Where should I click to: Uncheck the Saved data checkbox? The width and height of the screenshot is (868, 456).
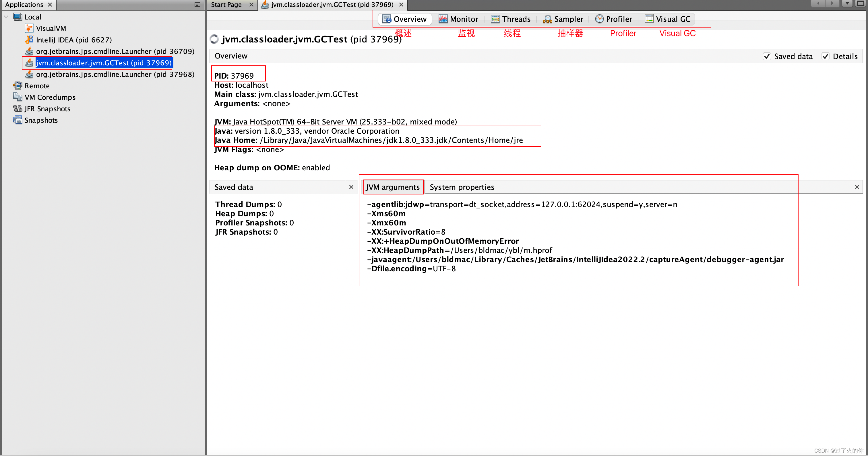click(767, 56)
